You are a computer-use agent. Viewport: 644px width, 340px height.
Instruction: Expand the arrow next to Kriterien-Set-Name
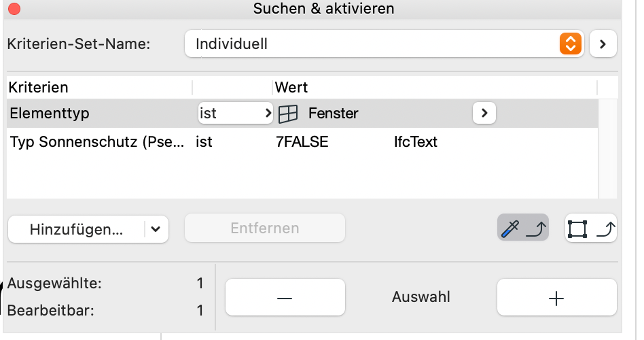603,44
